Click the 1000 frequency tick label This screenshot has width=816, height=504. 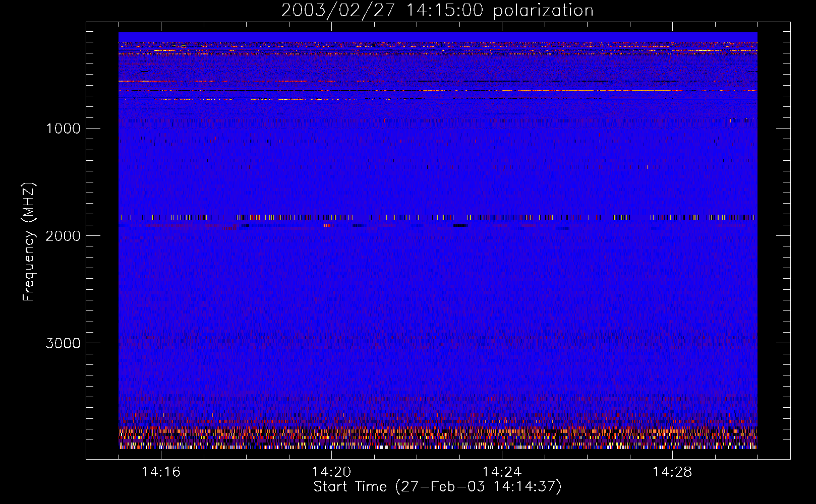point(63,129)
